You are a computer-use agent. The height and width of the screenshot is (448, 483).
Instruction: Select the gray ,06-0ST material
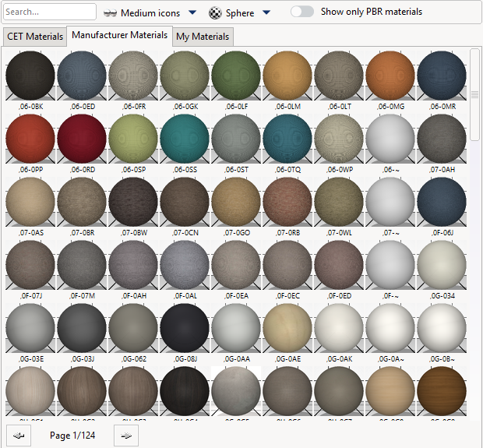pyautogui.click(x=236, y=139)
